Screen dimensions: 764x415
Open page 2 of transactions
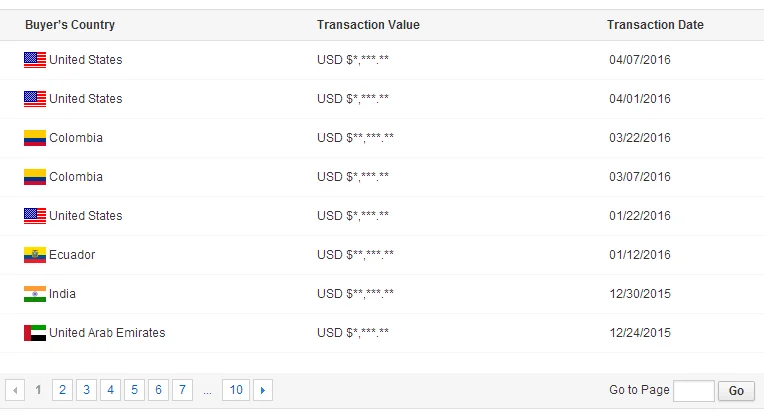coord(63,391)
